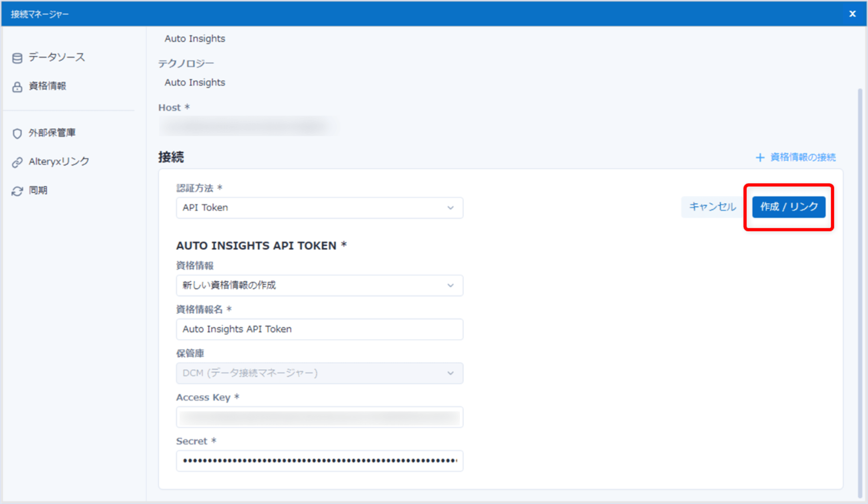Expand the 資格情報 新しい資格情報の作成 dropdown
Viewport: 868px width, 504px height.
319,286
